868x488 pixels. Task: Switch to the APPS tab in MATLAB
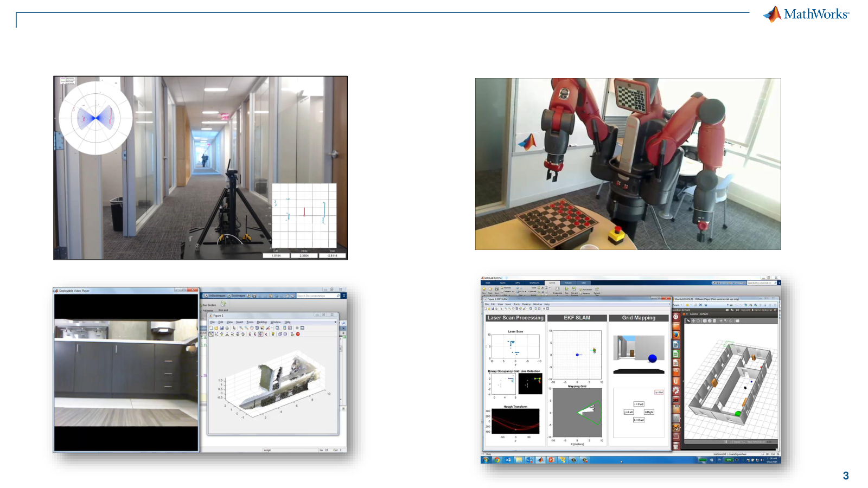coord(517,282)
